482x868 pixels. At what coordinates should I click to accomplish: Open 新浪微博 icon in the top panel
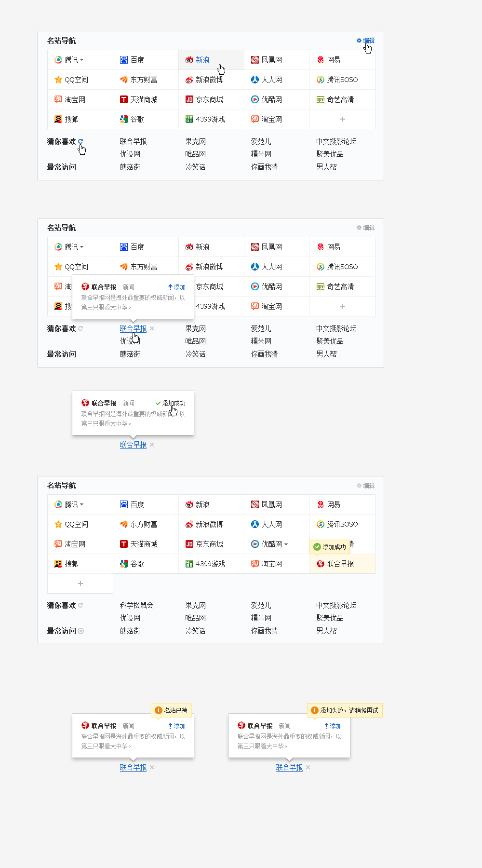click(x=189, y=80)
